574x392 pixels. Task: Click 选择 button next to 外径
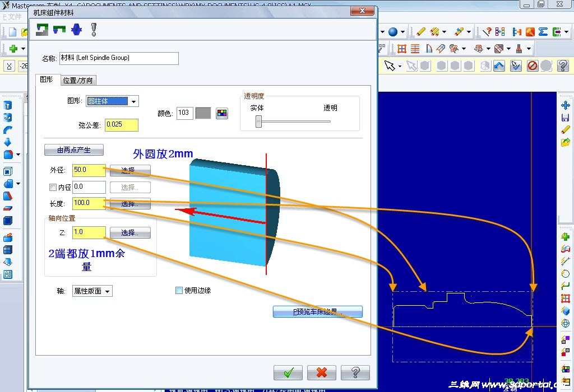click(x=130, y=170)
